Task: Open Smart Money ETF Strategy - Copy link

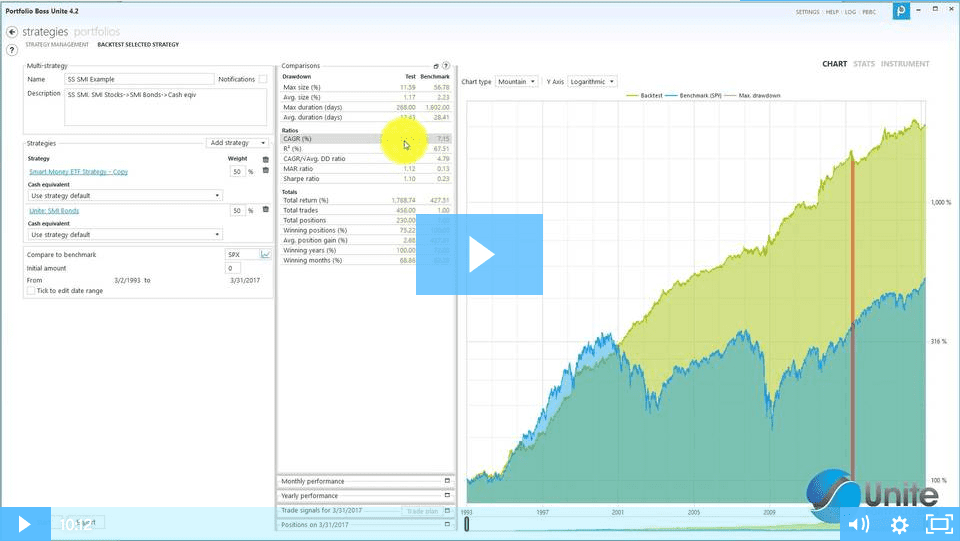Action: pos(78,172)
